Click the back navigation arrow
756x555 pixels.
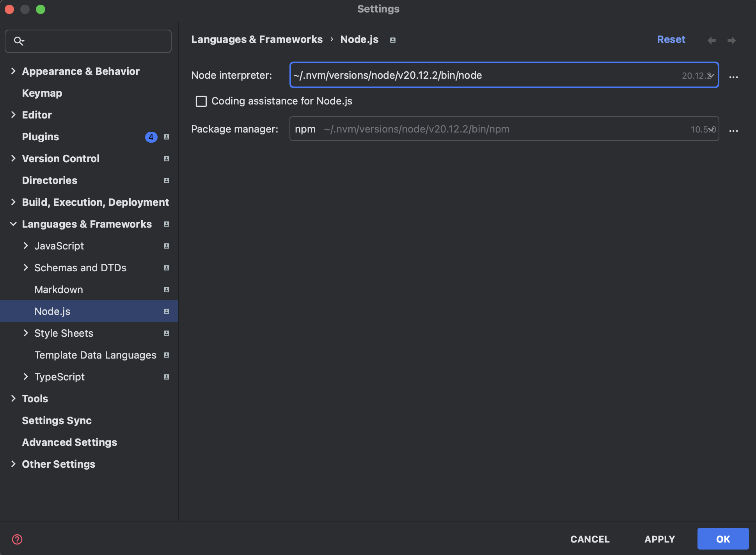pyautogui.click(x=712, y=41)
